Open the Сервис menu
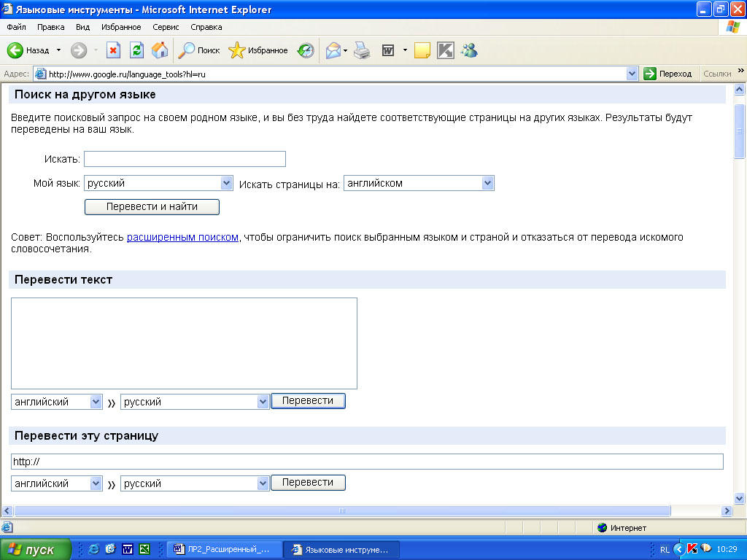 click(x=166, y=27)
